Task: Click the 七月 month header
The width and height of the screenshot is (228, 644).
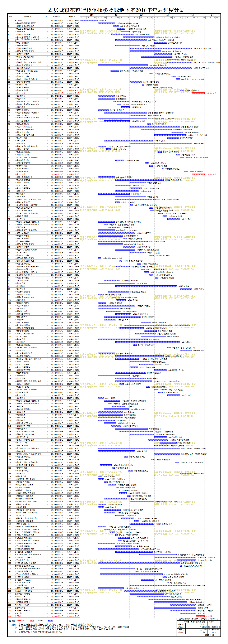Action: point(212,15)
